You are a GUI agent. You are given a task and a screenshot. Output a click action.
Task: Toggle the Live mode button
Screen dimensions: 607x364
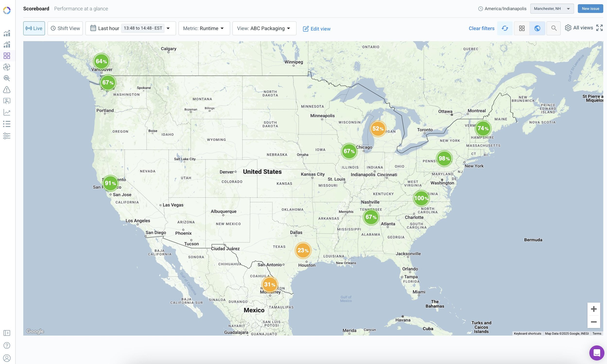click(34, 28)
